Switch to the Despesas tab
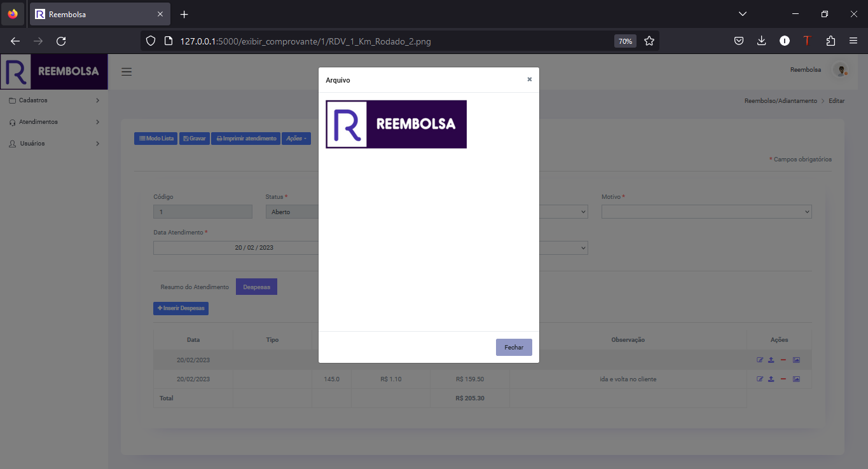The image size is (868, 469). point(256,286)
